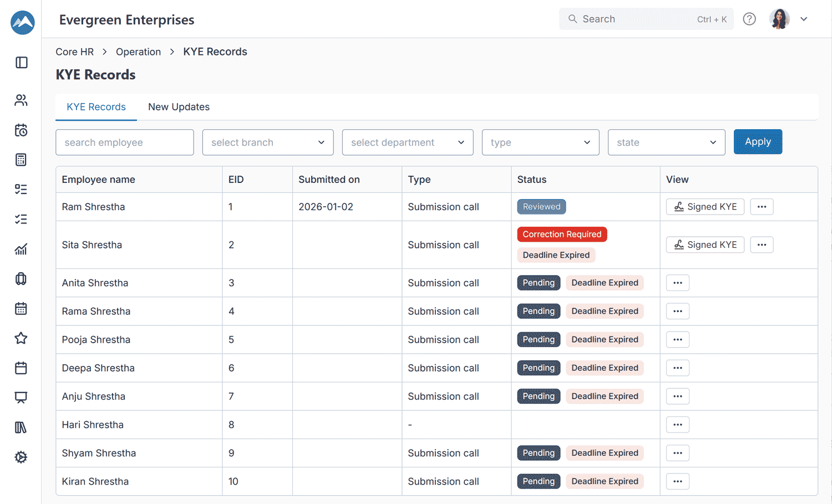
Task: Expand the select branch dropdown
Action: click(x=267, y=142)
